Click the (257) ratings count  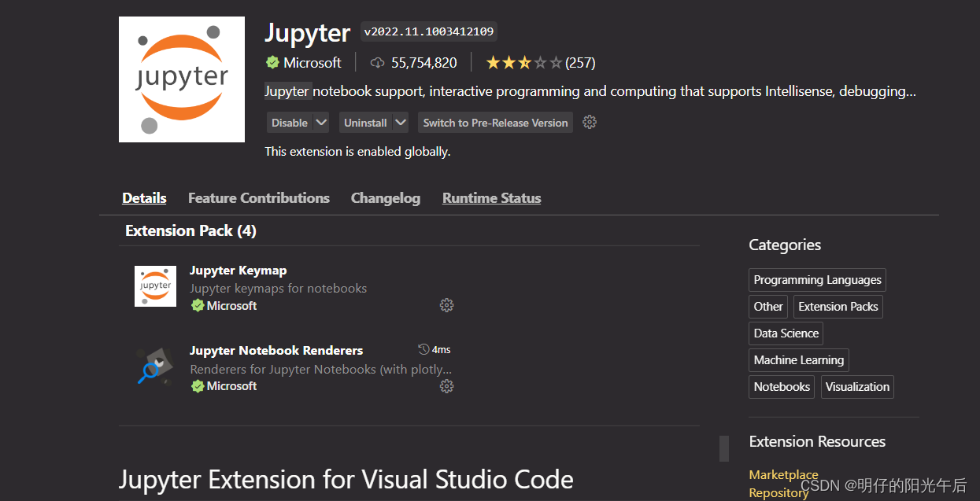[580, 63]
